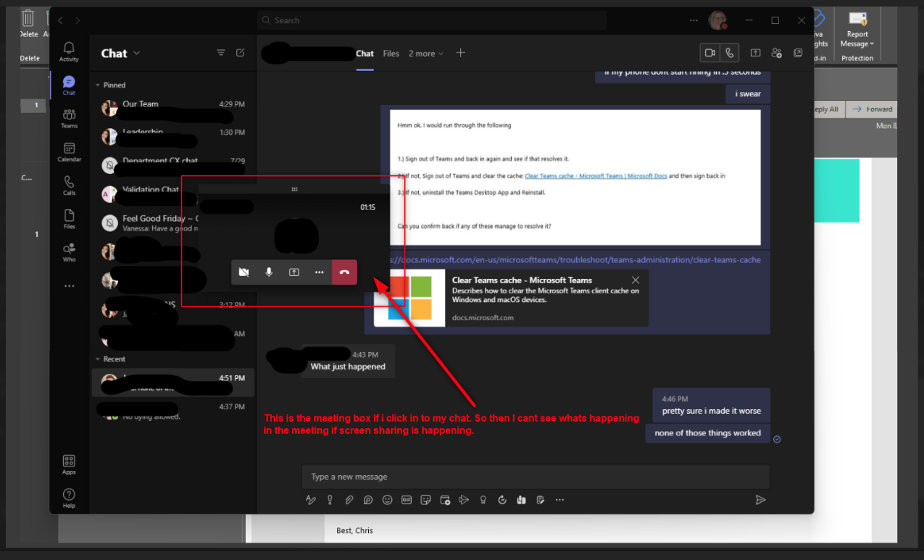Image resolution: width=924 pixels, height=560 pixels.
Task: Share content from the mini call window
Action: (294, 272)
